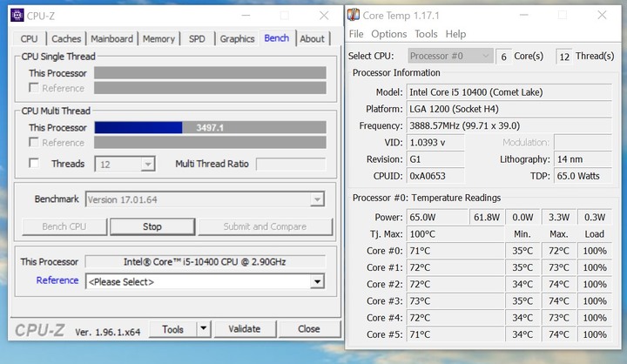Click the threads count box showing 12
The image size is (627, 364).
pos(564,57)
